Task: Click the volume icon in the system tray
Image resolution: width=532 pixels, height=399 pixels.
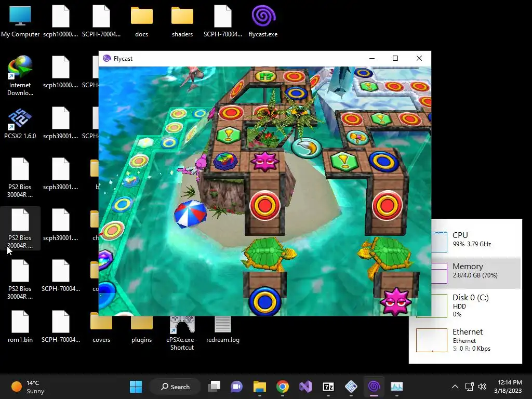Action: click(482, 387)
